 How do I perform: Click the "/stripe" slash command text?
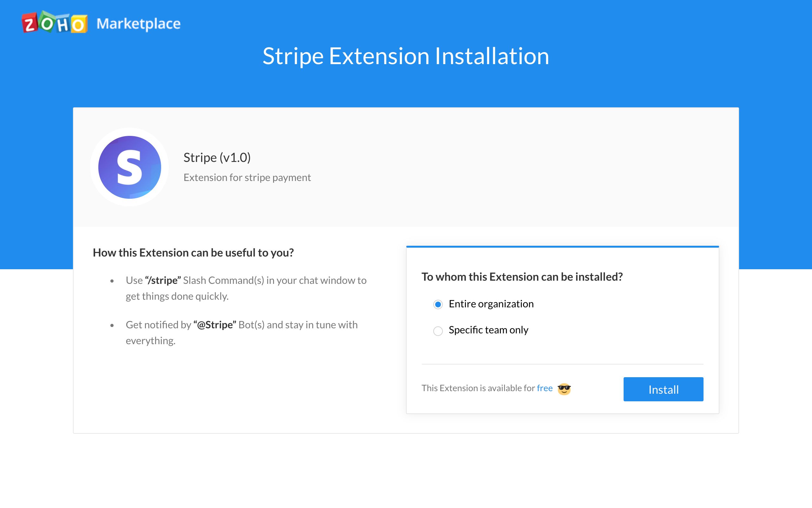(x=163, y=280)
